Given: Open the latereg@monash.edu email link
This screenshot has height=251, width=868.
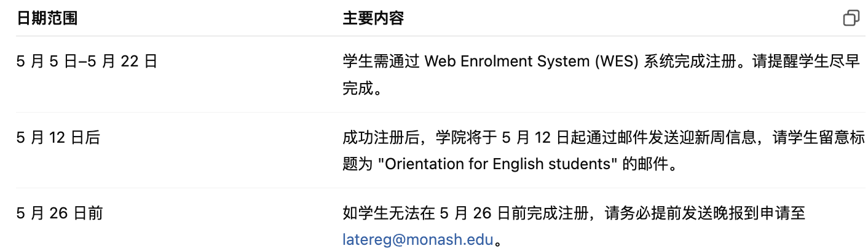Looking at the screenshot, I should [418, 240].
